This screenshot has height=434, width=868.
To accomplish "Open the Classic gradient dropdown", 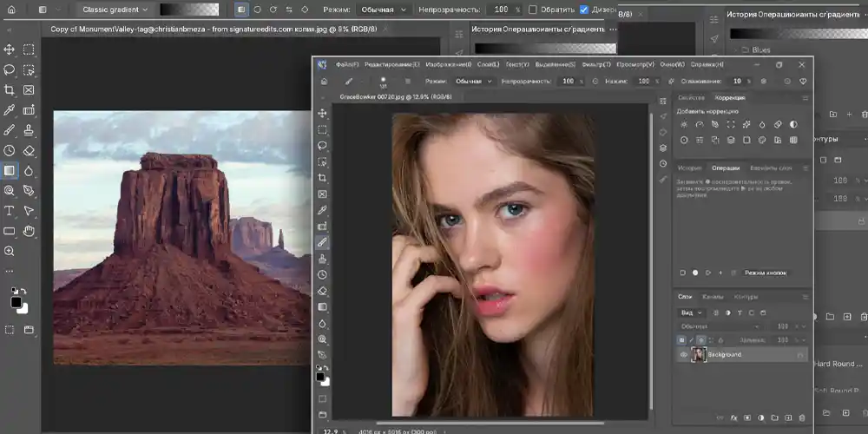I will pos(115,10).
